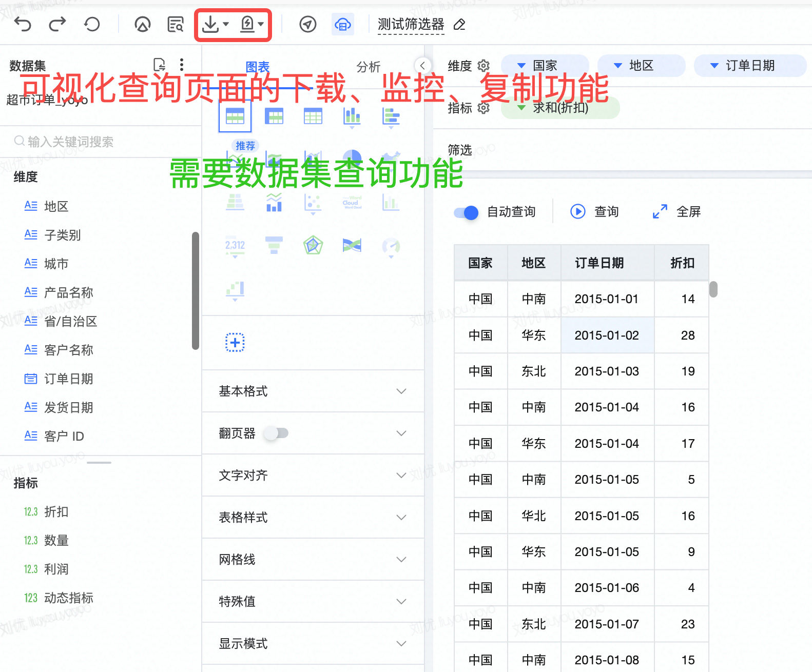The height and width of the screenshot is (672, 812).
Task: Click the 全屏 fullscreen button
Action: pos(676,212)
